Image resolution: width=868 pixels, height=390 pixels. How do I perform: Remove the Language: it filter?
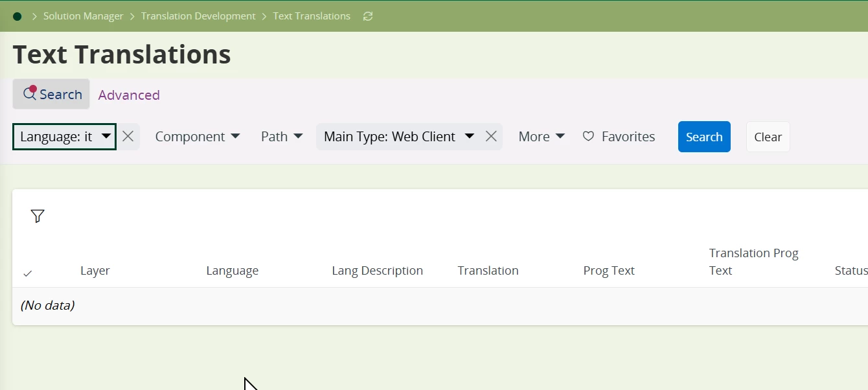(128, 136)
